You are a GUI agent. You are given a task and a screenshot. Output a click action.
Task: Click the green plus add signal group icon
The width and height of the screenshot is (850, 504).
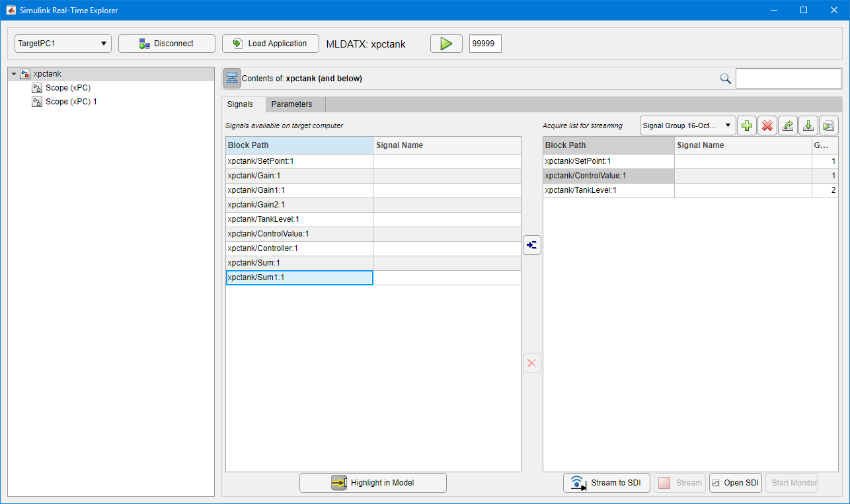[x=747, y=126]
